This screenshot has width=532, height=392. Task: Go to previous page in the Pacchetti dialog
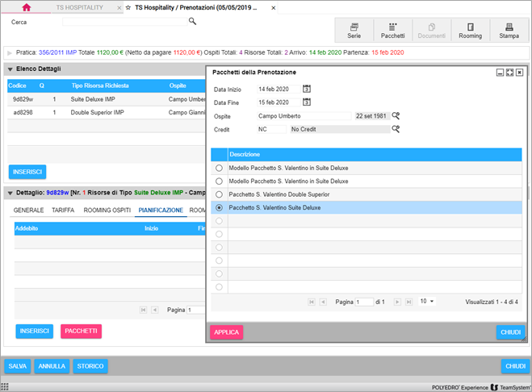tap(323, 302)
